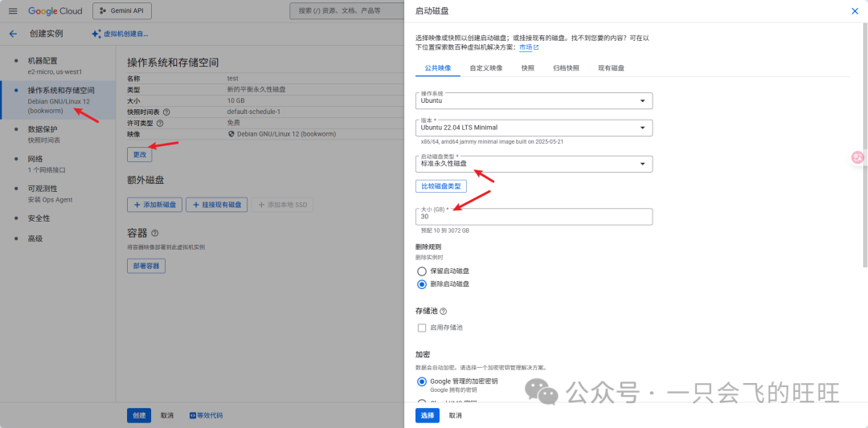868x428 pixels.
Task: Open the 操作系统 Ubuntu dropdown
Action: point(534,100)
